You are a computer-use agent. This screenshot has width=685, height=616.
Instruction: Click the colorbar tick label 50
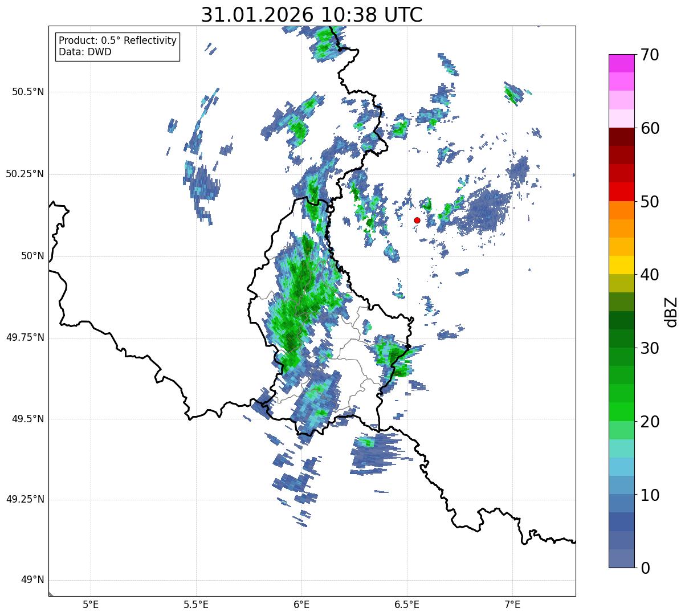click(650, 202)
